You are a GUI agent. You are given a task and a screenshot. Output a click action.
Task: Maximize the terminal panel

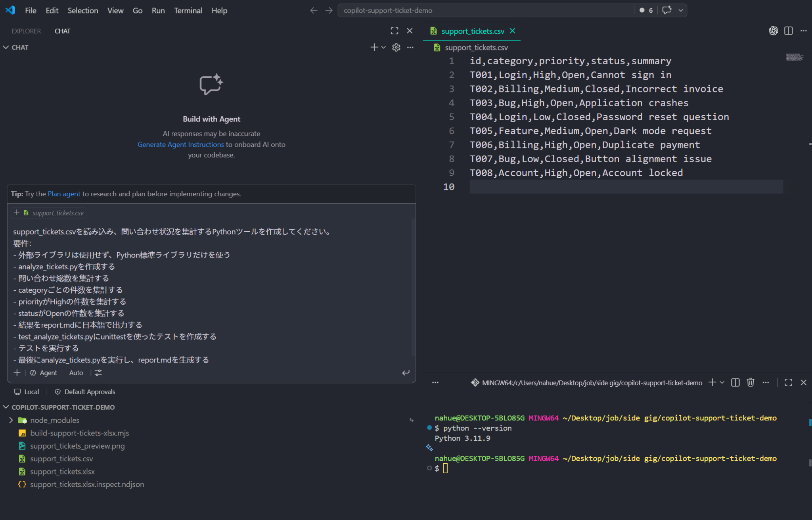click(x=789, y=382)
